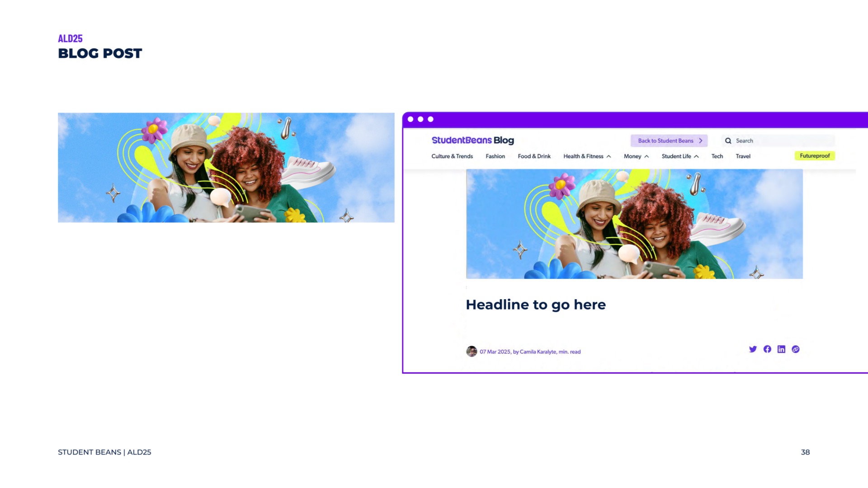
Task: Open the Fashion category
Action: [495, 156]
